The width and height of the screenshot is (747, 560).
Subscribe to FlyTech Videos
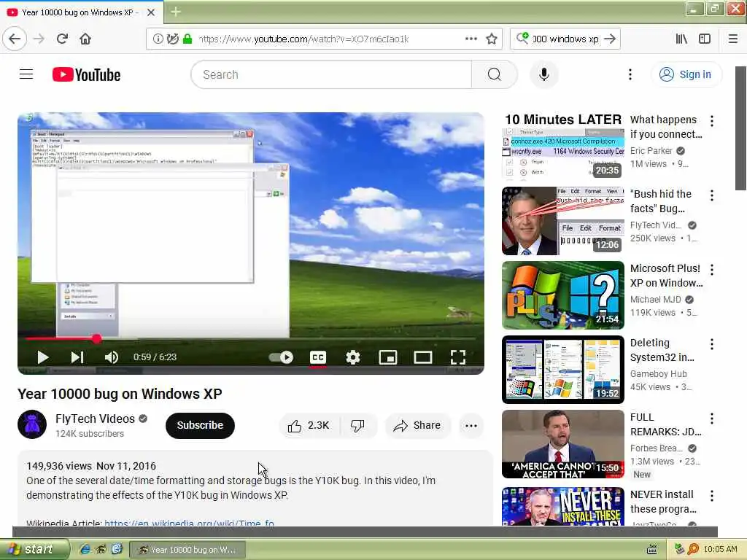pos(200,425)
